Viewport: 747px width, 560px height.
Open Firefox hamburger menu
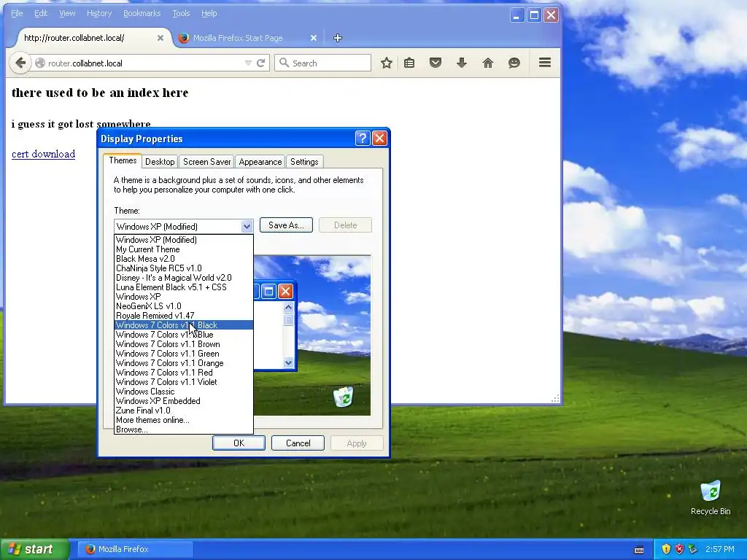[545, 63]
